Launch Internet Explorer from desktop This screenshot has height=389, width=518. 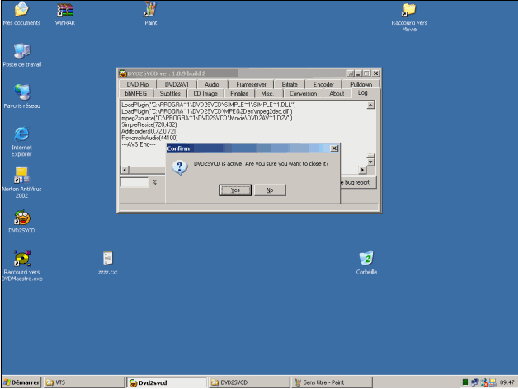(x=22, y=134)
